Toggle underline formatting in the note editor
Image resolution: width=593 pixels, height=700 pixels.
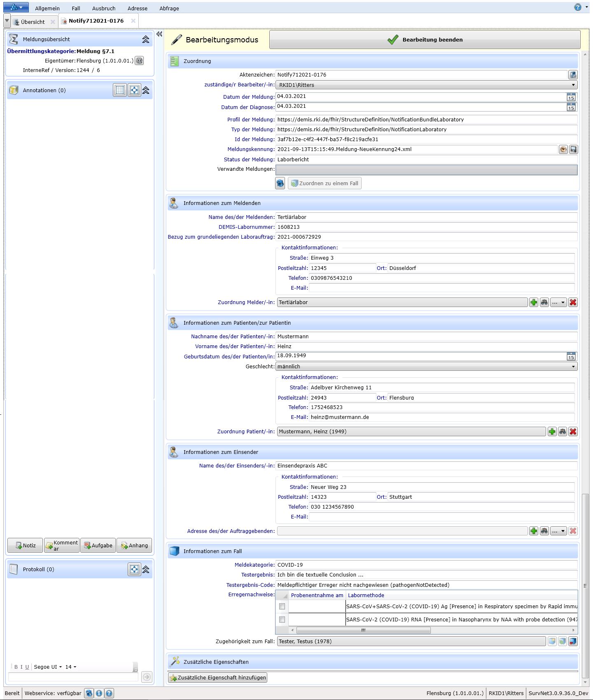(27, 667)
